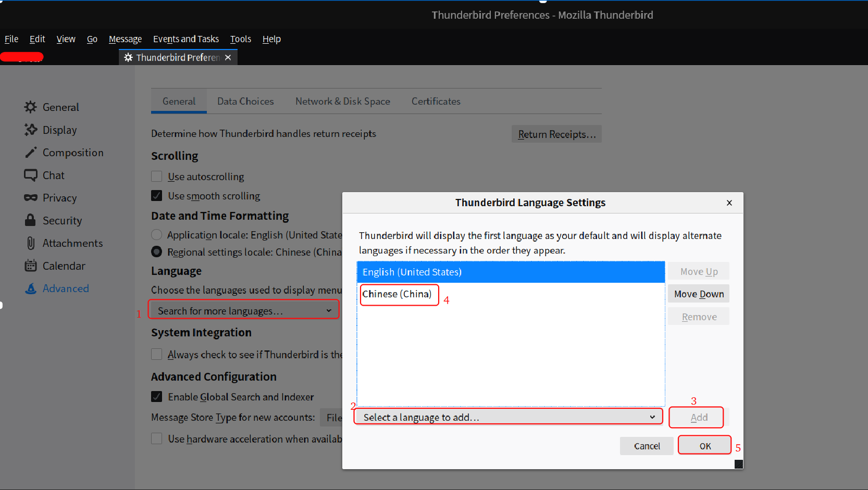This screenshot has width=868, height=490.
Task: Open the Chat speech bubble icon
Action: (x=31, y=175)
